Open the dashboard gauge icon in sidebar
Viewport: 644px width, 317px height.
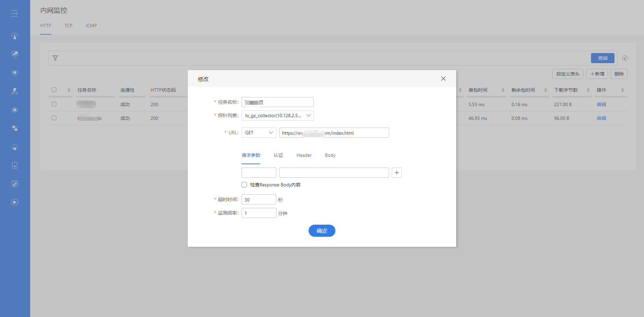pos(15,36)
